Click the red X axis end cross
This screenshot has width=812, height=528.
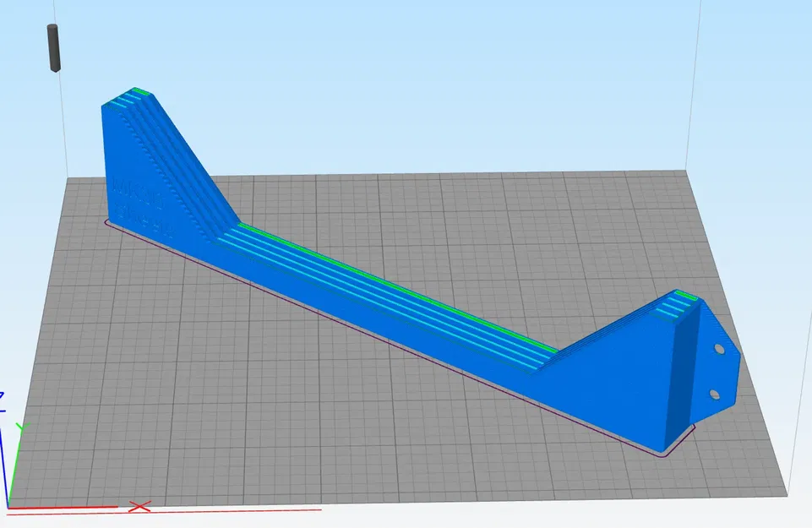coord(139,505)
